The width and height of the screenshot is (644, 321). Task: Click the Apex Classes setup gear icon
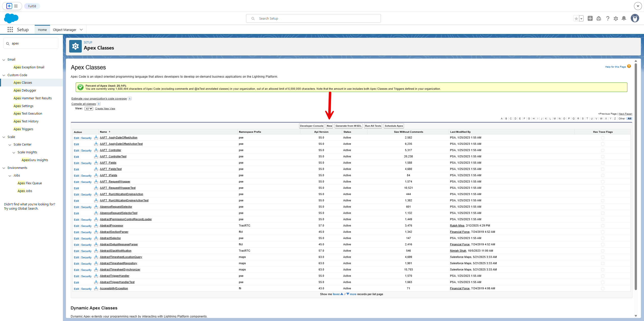click(75, 46)
